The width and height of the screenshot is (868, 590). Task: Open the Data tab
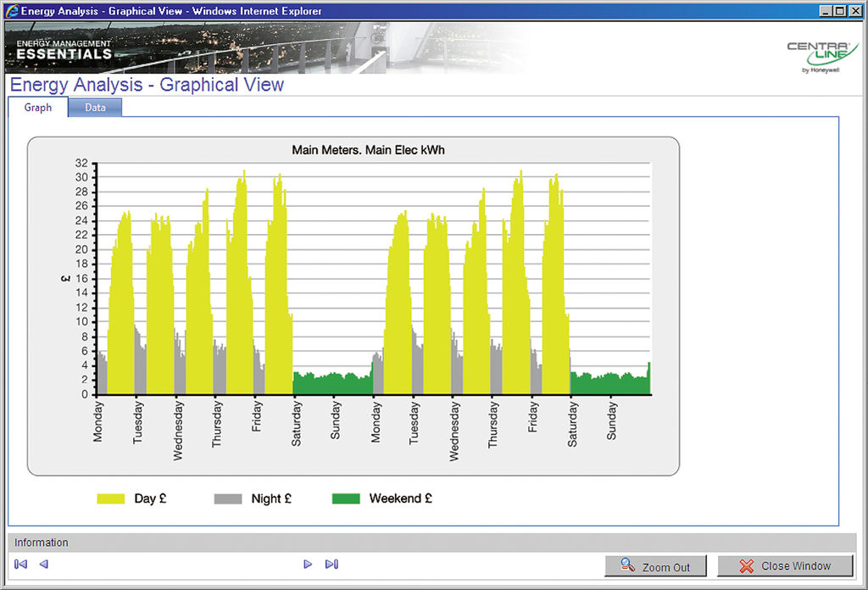point(95,108)
